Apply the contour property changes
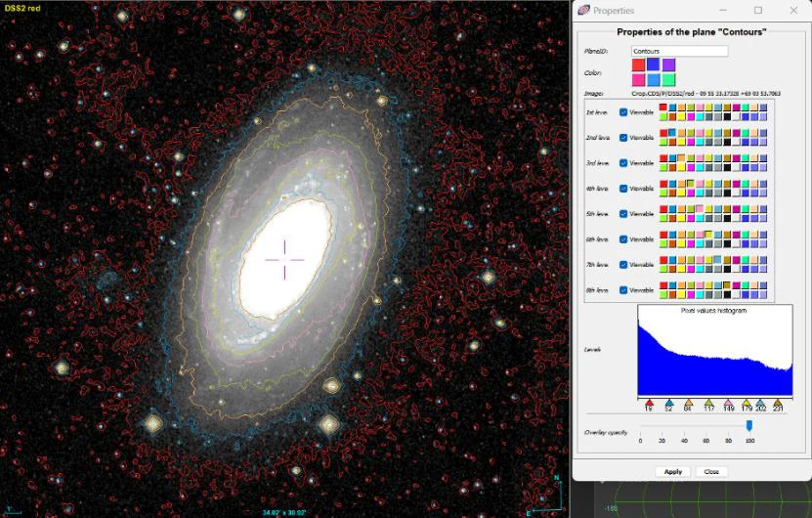This screenshot has height=518, width=812. 672,471
